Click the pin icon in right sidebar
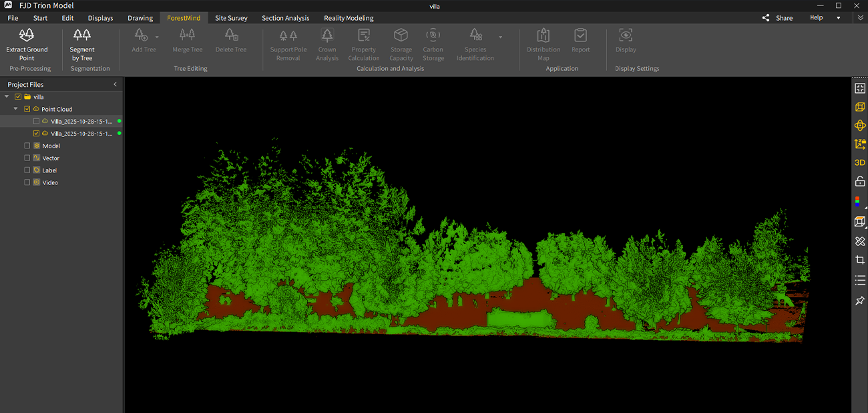868x413 pixels. click(x=860, y=301)
